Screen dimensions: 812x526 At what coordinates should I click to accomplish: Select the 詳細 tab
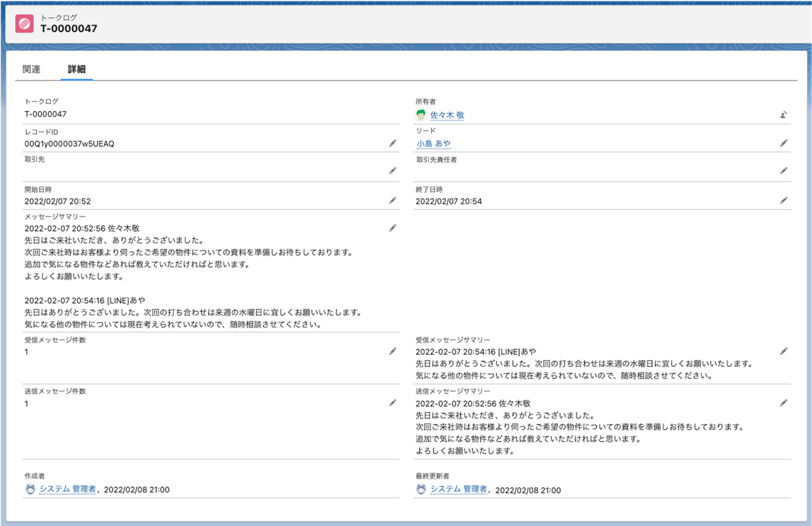point(76,69)
